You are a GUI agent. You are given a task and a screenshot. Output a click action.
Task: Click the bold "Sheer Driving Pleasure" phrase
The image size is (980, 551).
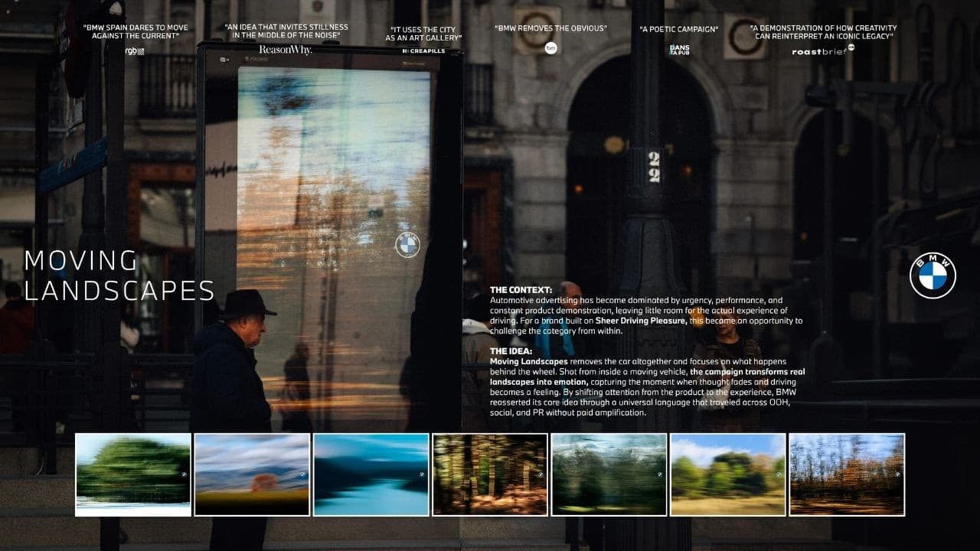pos(640,321)
